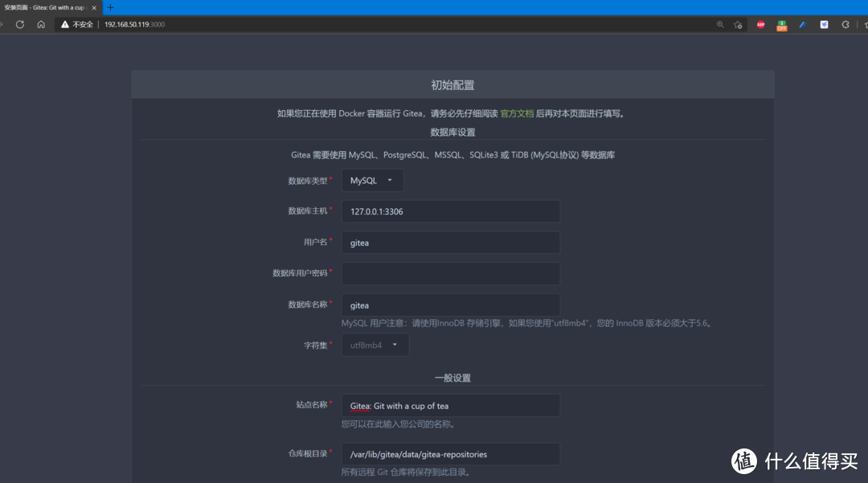Click the database password input field
This screenshot has height=483, width=868.
tap(450, 273)
